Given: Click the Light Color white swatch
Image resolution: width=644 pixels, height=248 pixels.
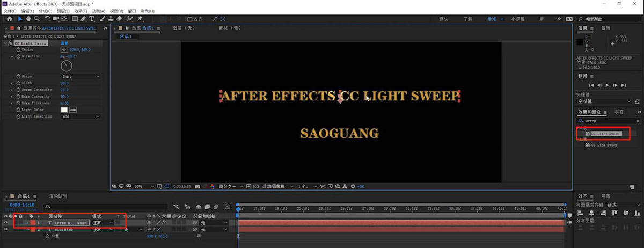Looking at the screenshot, I should point(64,110).
